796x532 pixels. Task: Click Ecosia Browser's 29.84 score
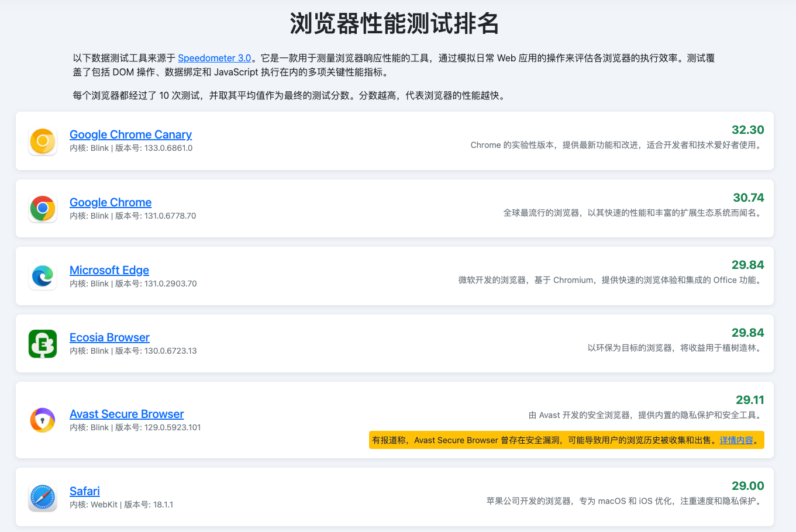(x=748, y=333)
